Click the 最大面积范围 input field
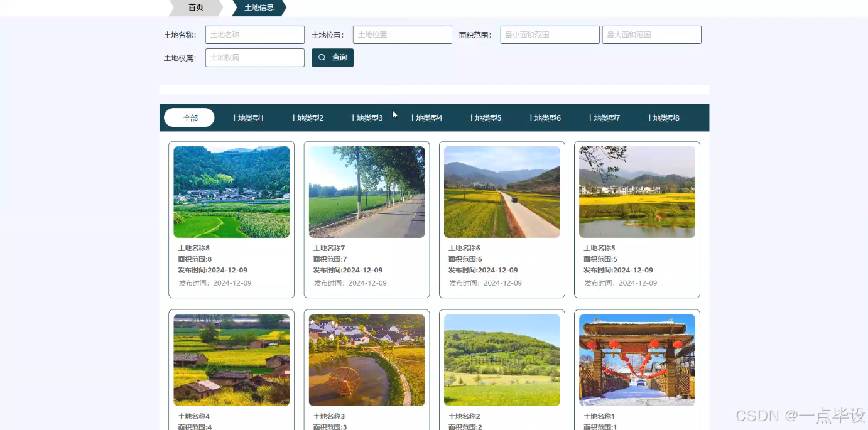 pyautogui.click(x=652, y=35)
